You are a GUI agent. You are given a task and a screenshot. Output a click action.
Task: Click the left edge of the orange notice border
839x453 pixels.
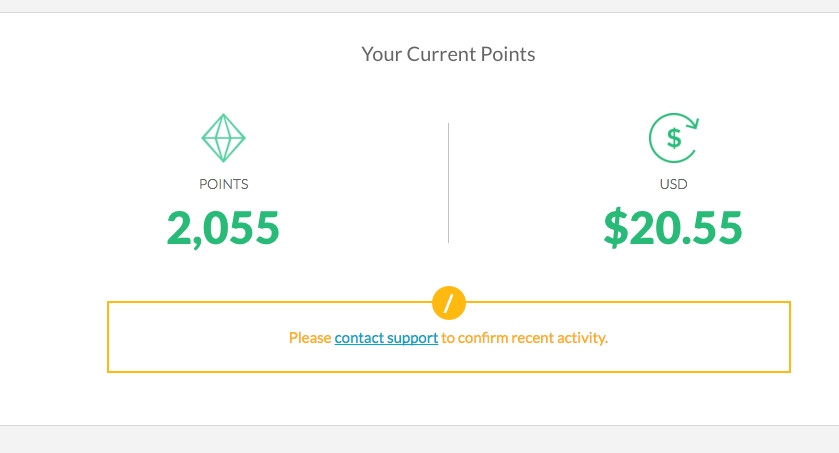point(108,337)
